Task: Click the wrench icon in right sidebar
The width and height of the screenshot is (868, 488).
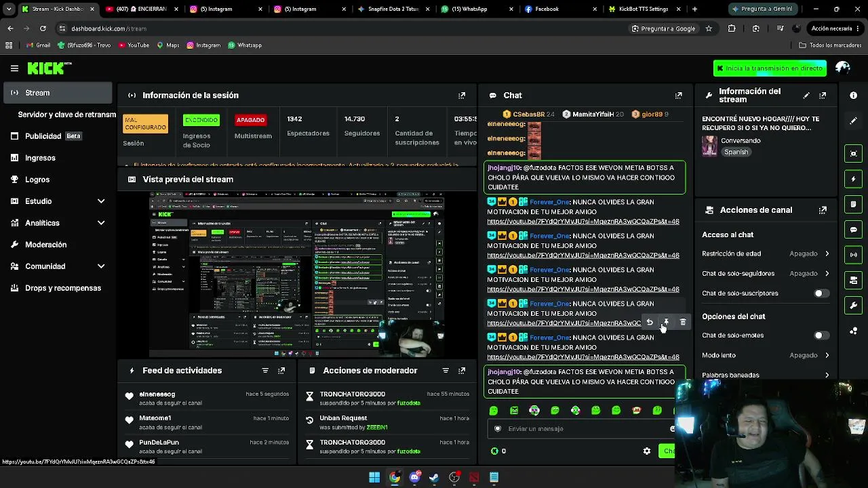Action: (x=854, y=306)
